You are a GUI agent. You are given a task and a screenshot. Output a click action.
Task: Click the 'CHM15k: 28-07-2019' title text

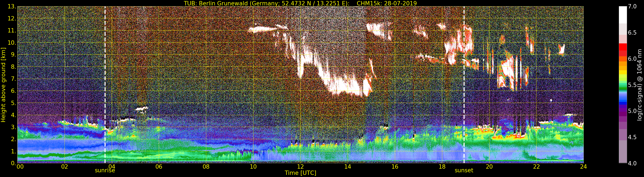(387, 3)
